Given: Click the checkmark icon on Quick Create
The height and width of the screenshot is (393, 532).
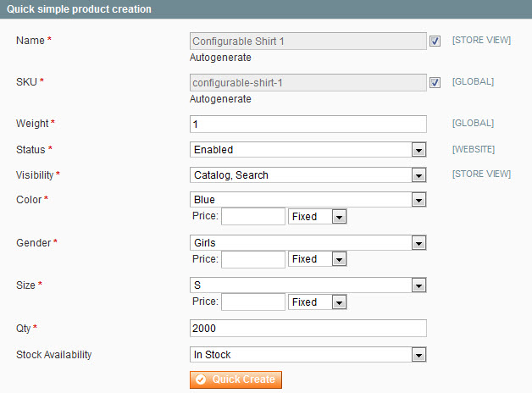Looking at the screenshot, I should point(201,379).
